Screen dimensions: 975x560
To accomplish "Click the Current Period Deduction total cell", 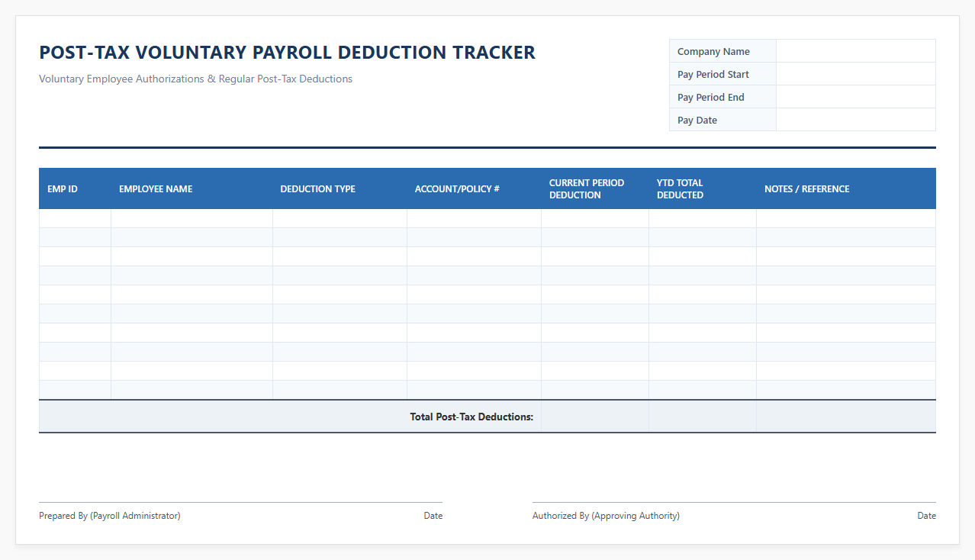I will pos(595,417).
